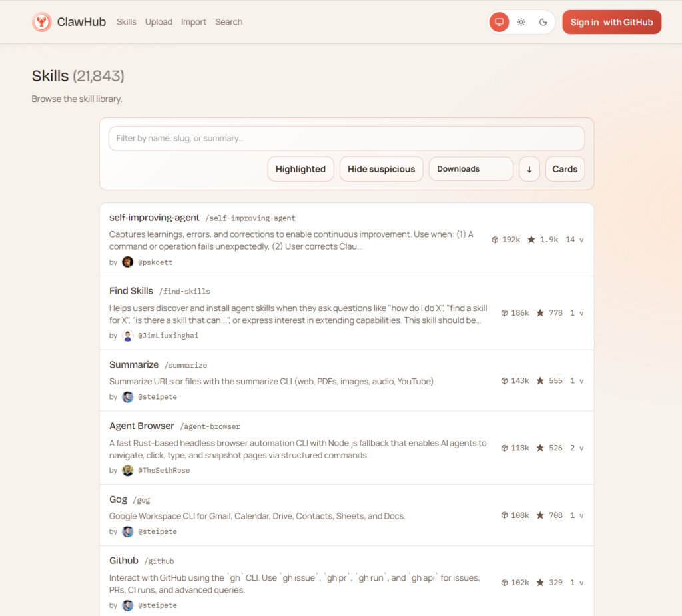This screenshot has height=616, width=682.
Task: Toggle the Highlighted filter
Action: click(x=300, y=169)
